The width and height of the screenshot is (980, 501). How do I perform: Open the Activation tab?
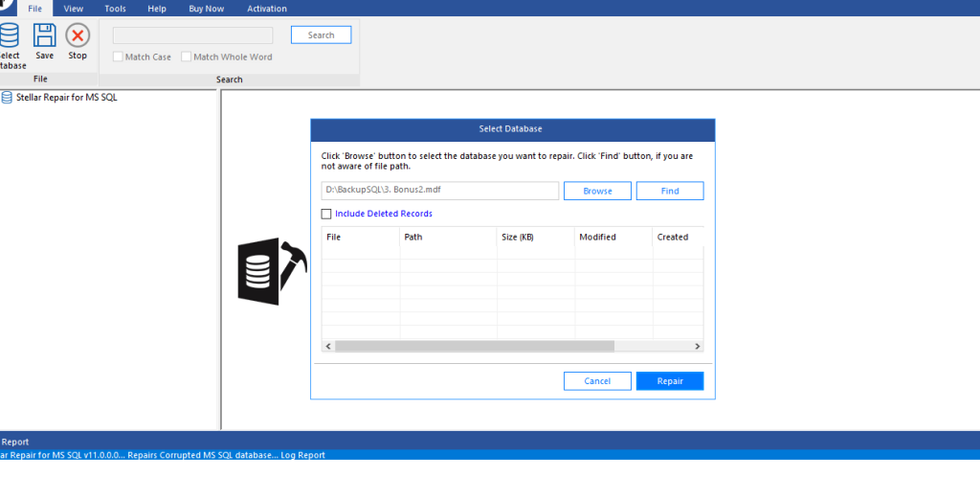(x=267, y=9)
